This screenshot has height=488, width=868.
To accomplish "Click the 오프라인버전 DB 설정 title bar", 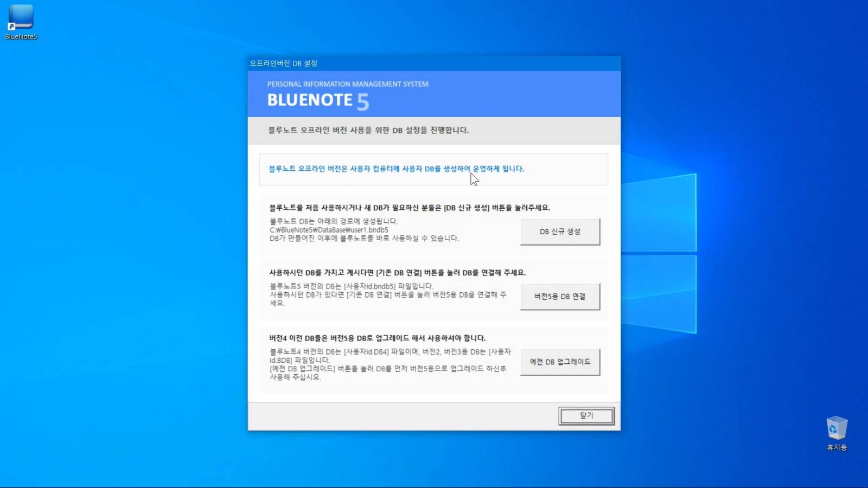I will (434, 63).
